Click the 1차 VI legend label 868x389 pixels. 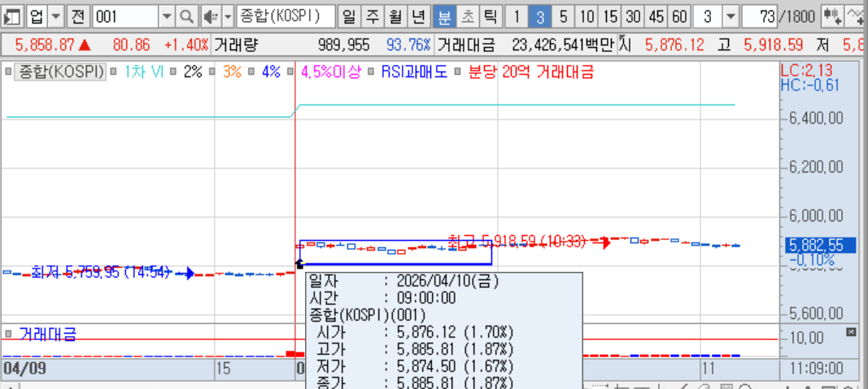pyautogui.click(x=142, y=72)
